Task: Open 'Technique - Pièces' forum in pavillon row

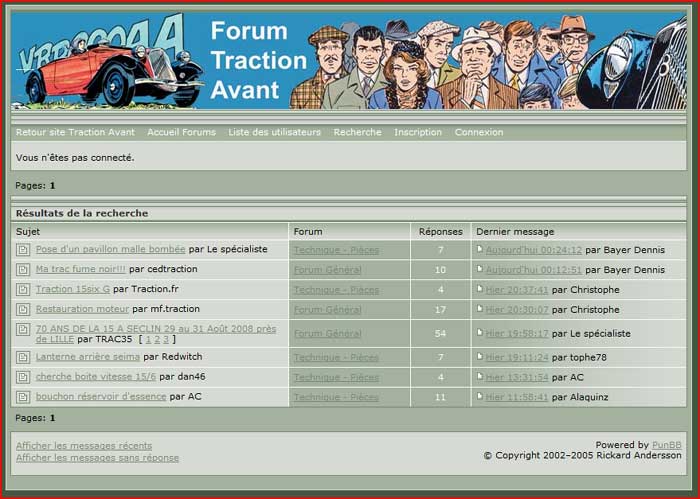Action: click(336, 250)
